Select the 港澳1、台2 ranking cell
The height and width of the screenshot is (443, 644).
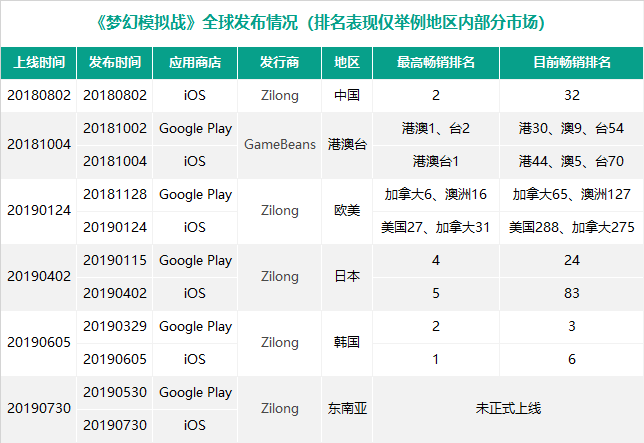[x=435, y=129]
